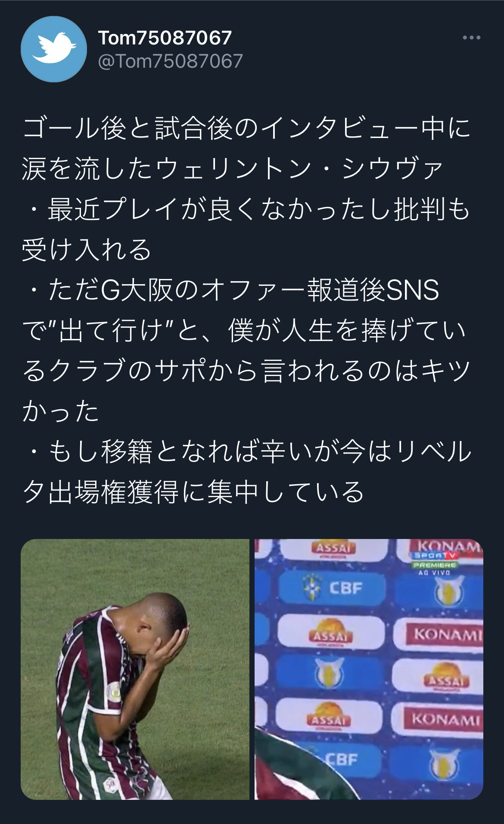Tap the word SNS in the tweet
This screenshot has height=824, width=504.
(412, 290)
